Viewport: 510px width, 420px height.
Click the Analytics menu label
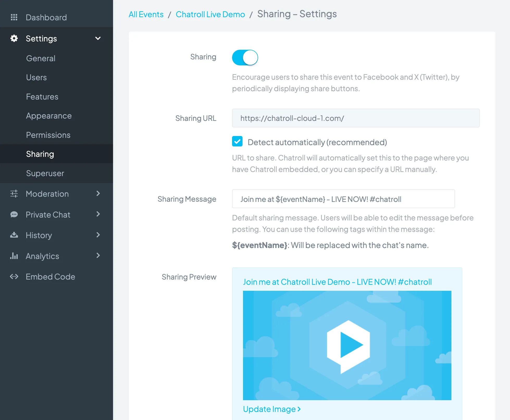42,256
